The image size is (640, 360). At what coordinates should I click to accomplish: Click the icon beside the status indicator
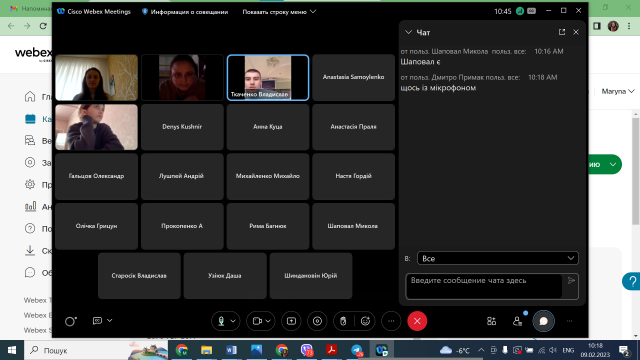(531, 11)
